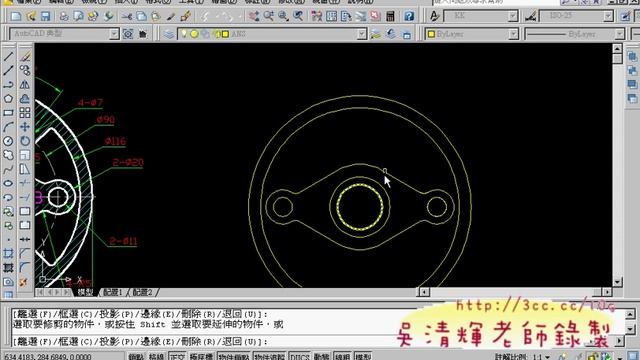Click the Open file icon
The image size is (640, 360).
click(31, 16)
